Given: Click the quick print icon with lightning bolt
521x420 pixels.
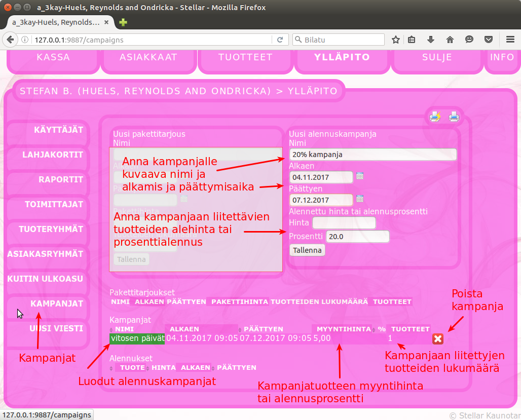Looking at the screenshot, I should pyautogui.click(x=435, y=117).
